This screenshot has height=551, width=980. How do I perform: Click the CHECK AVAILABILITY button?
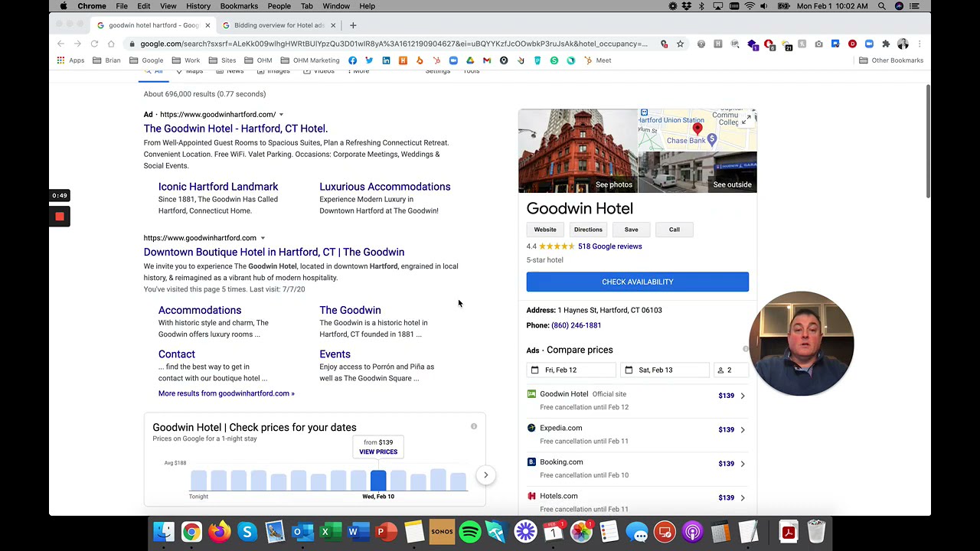pyautogui.click(x=637, y=282)
